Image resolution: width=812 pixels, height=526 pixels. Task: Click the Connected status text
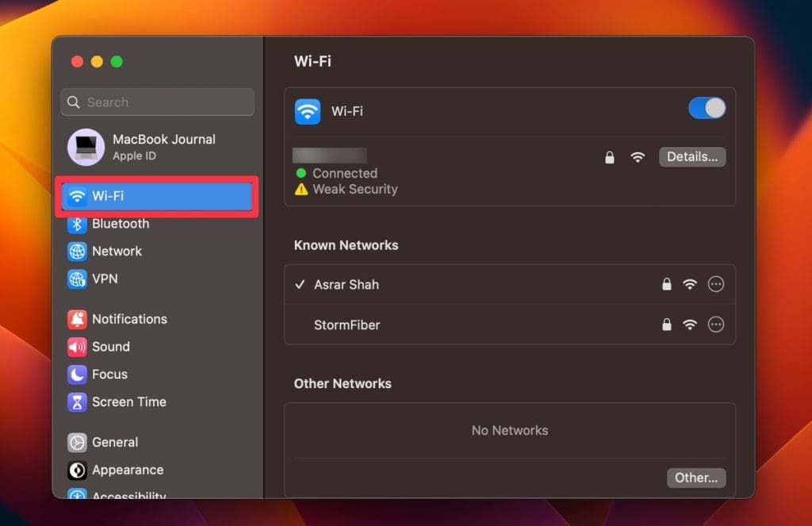pos(345,173)
